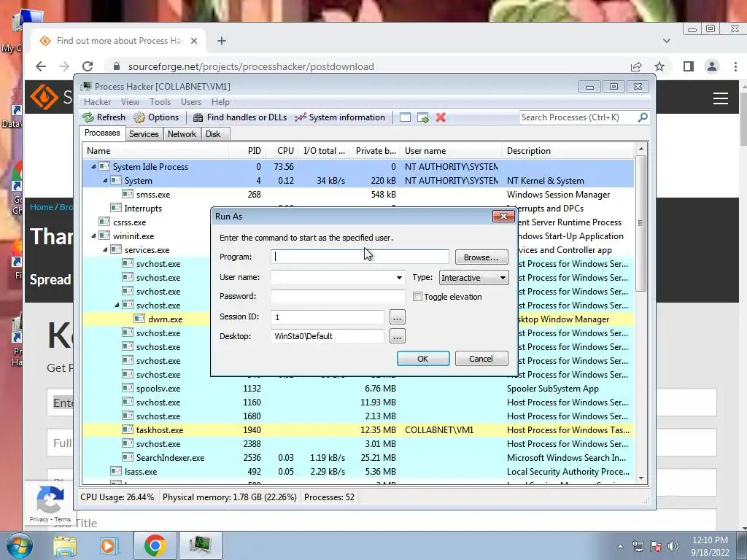The width and height of the screenshot is (747, 560).
Task: Open Find handles or DLLs binoculars tool
Action: (x=198, y=117)
